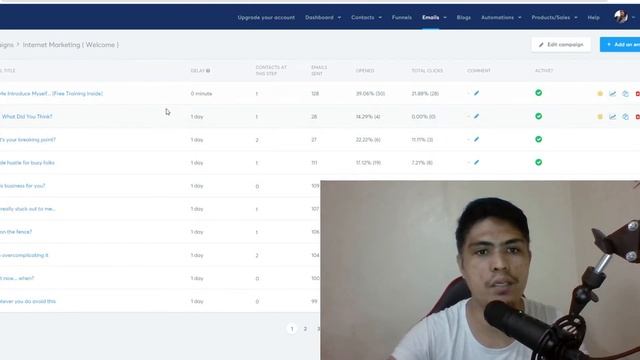Expand the Products/Sales dropdown menu

pyautogui.click(x=554, y=18)
